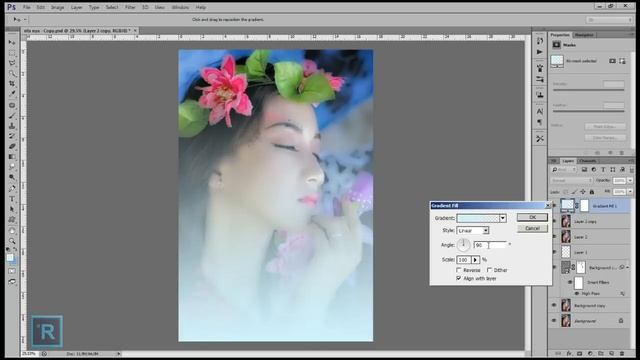Select the Gradient Fill layer mask thumbnail
This screenshot has width=640, height=360.
pos(584,206)
